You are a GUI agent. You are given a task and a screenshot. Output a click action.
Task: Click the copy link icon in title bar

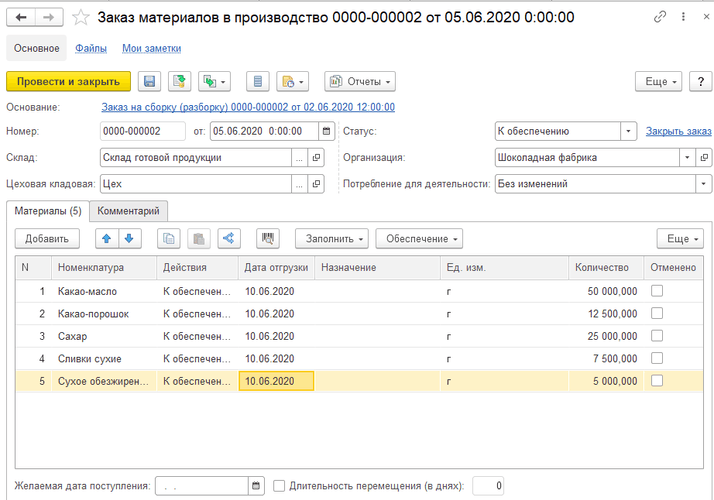(660, 18)
